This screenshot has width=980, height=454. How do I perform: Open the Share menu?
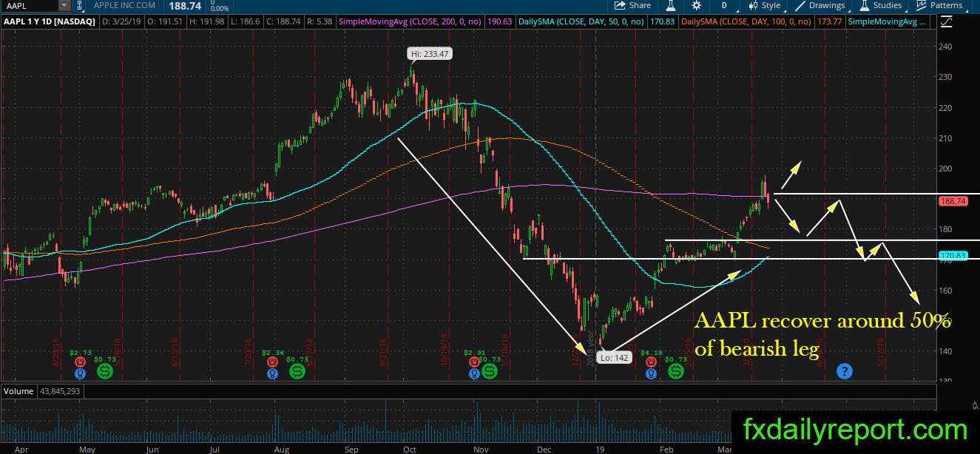coord(632,5)
